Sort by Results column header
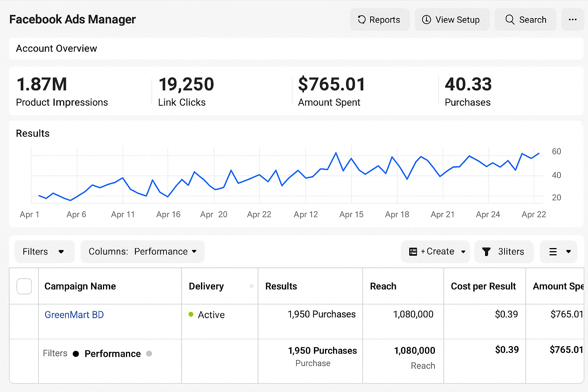The height and width of the screenshot is (392, 588). point(281,286)
